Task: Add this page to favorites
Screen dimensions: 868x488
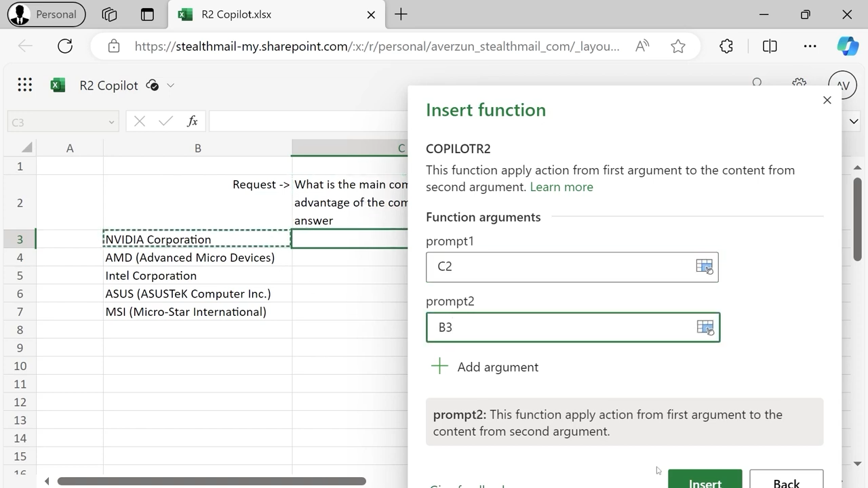Action: pyautogui.click(x=678, y=46)
